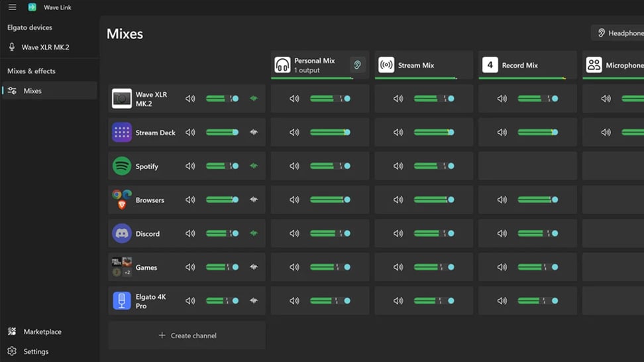Adjust Games volume slider in Record Mix

(538, 267)
